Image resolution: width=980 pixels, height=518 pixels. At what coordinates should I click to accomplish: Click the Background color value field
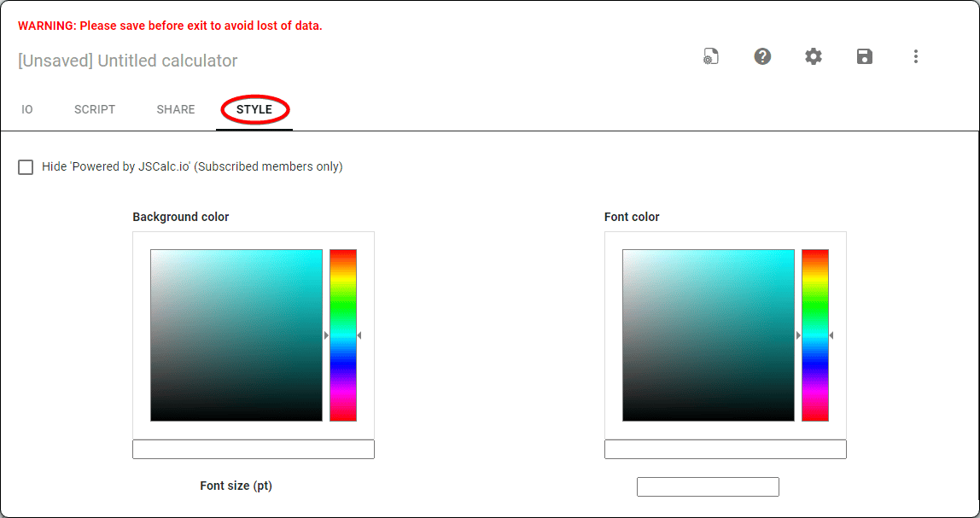point(253,449)
